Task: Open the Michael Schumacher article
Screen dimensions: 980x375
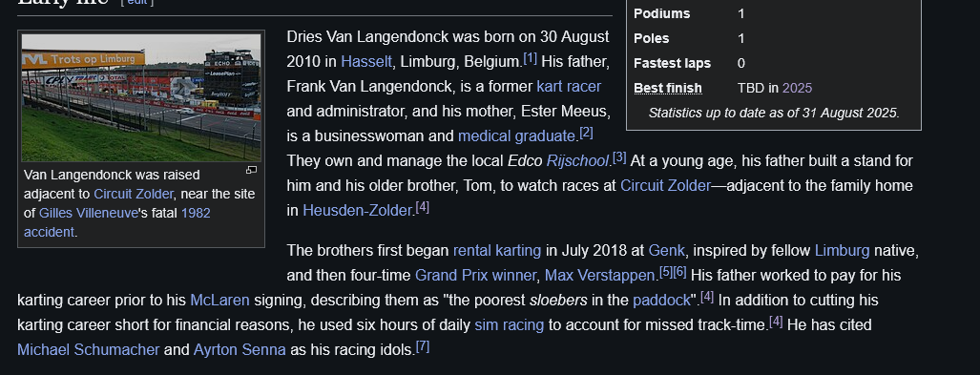Action: [88, 350]
